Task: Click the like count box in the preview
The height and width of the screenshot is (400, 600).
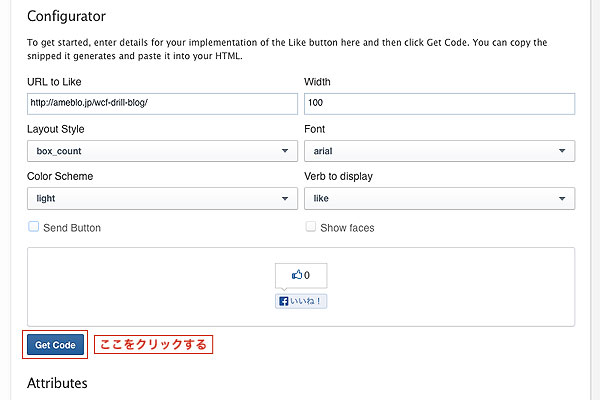Action: (301, 276)
